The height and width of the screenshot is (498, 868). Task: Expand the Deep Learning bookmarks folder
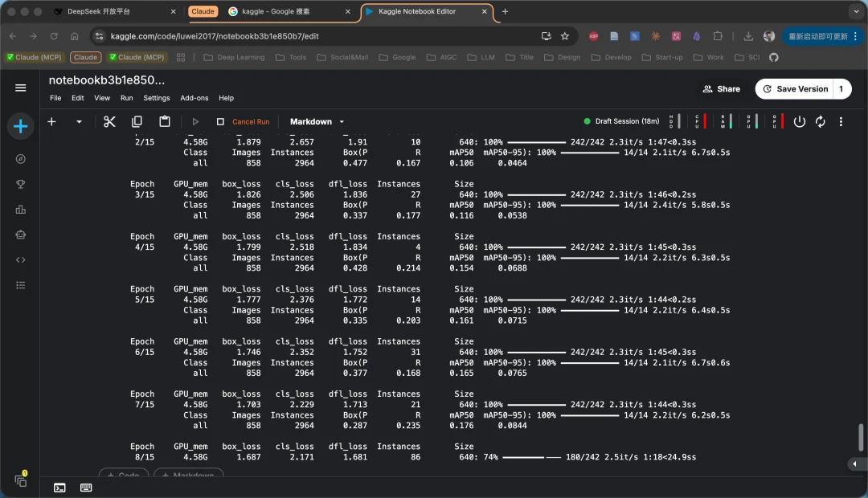pyautogui.click(x=234, y=58)
